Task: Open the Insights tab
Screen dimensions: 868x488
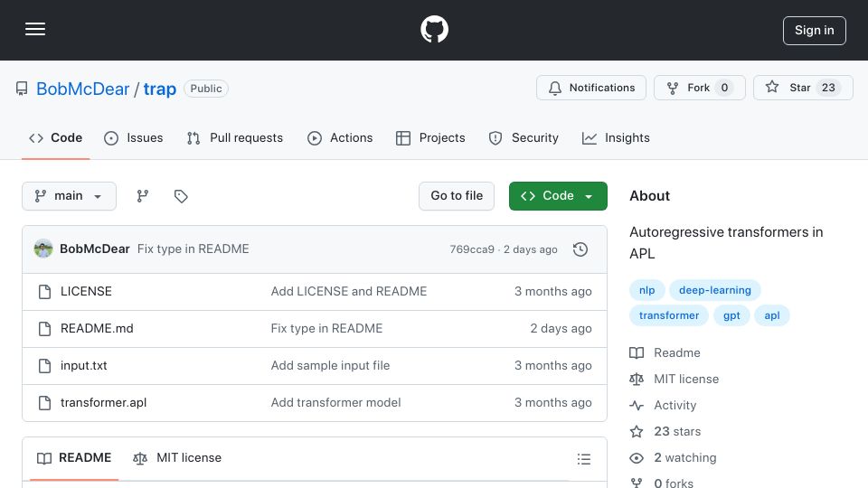Action: [616, 137]
